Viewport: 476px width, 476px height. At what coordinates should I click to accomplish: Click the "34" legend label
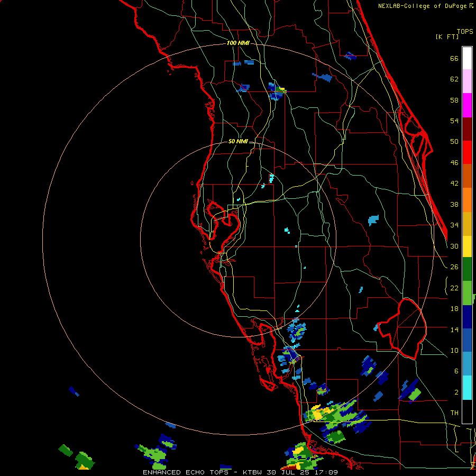[x=454, y=225]
